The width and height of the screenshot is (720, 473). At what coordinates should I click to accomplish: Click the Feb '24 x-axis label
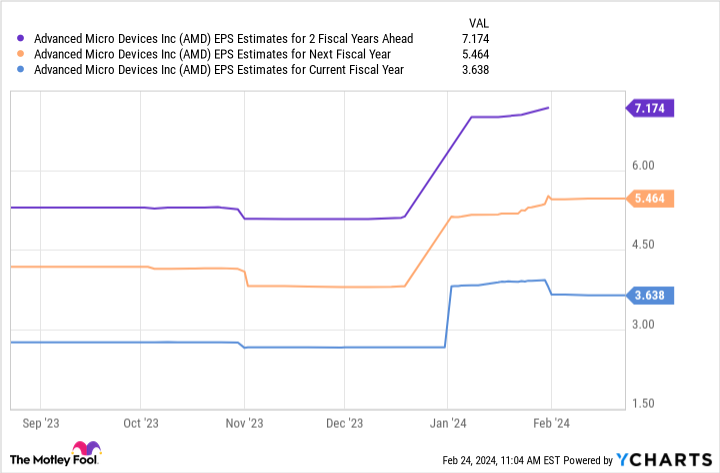click(551, 423)
